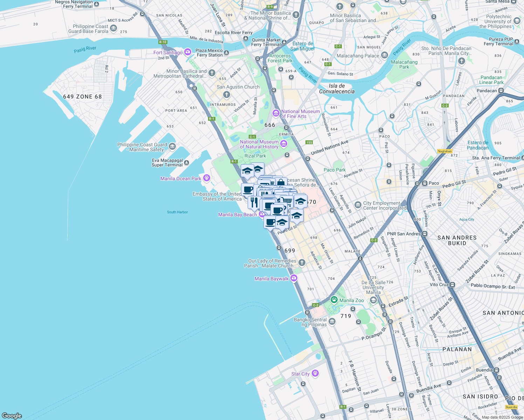Open Philippine Coast Guard Base Farola icon

coord(113,29)
